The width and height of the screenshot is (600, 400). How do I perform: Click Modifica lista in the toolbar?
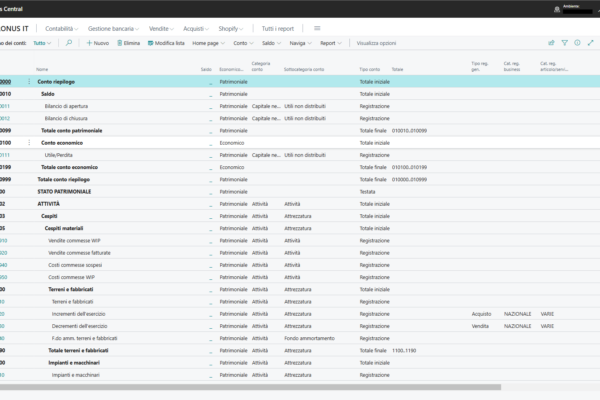165,43
